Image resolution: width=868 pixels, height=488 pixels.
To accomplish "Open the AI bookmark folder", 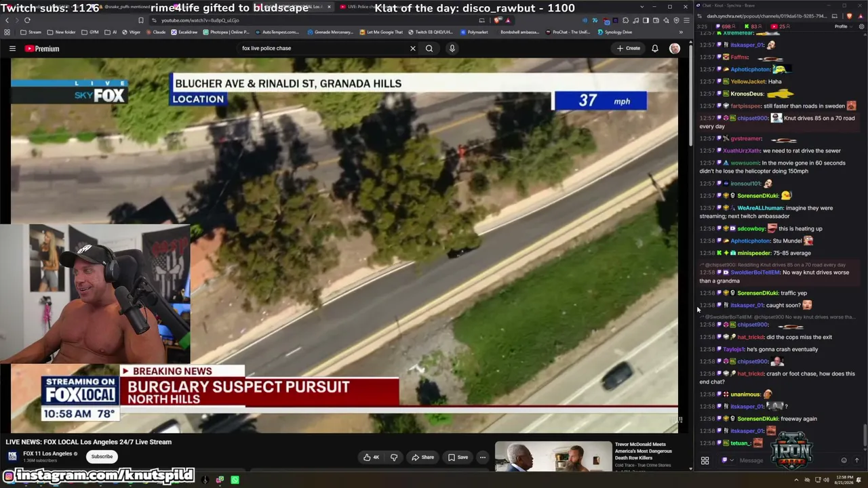I will click(x=111, y=32).
